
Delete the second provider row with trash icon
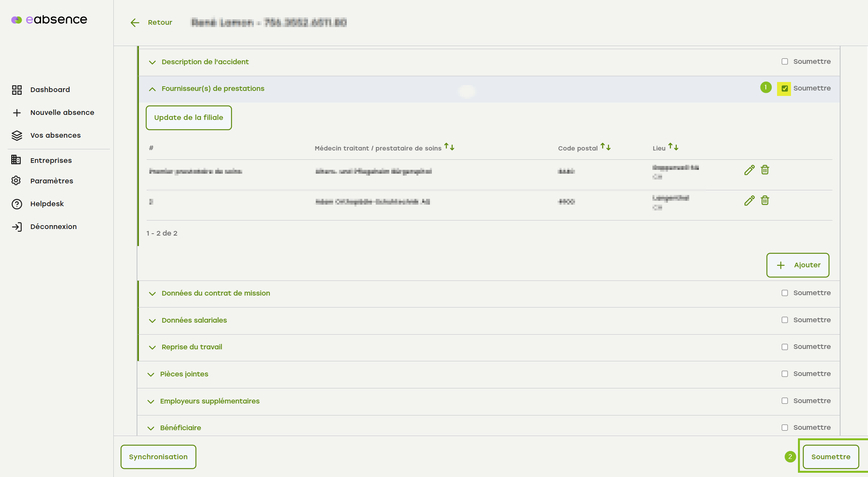765,200
